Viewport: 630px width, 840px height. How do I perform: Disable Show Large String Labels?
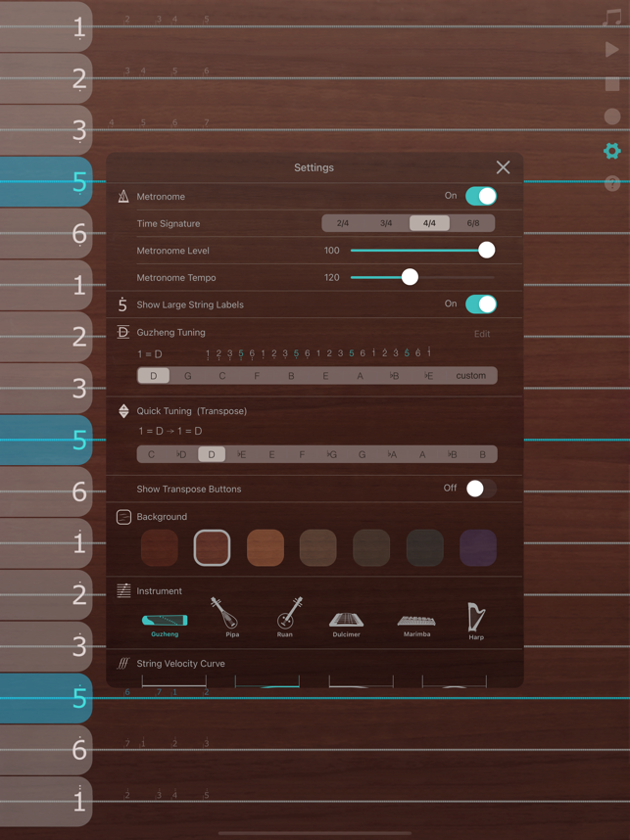tap(480, 304)
